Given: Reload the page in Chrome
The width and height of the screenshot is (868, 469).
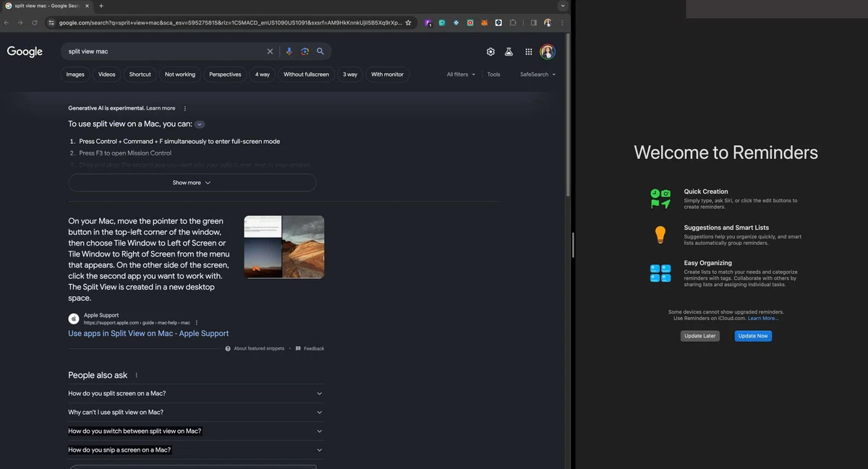Looking at the screenshot, I should click(x=34, y=22).
